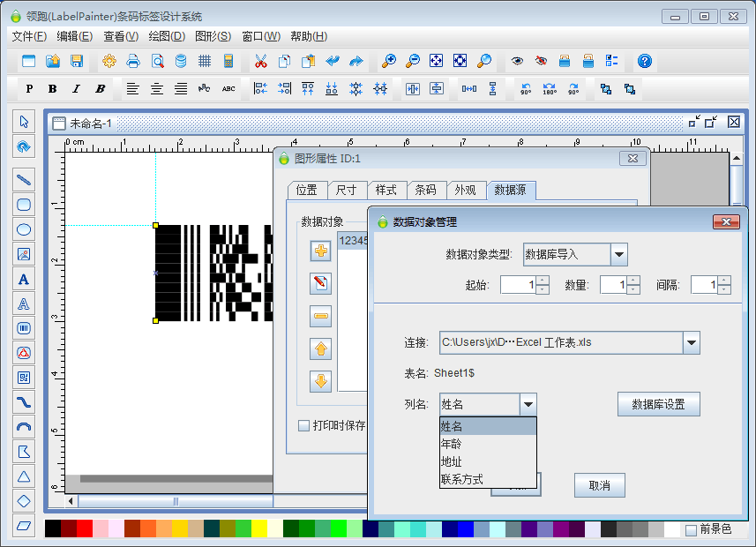
Task: Toggle the grid icon in toolbar
Action: pyautogui.click(x=205, y=61)
